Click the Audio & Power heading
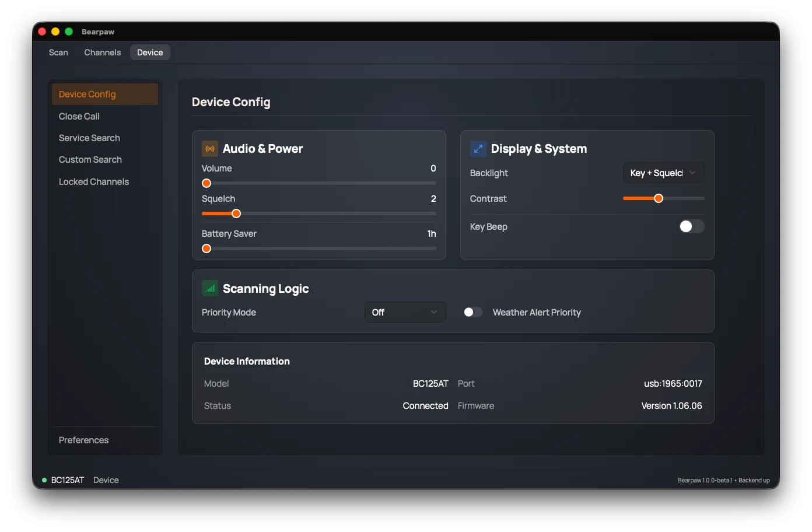This screenshot has width=812, height=532. pos(262,149)
